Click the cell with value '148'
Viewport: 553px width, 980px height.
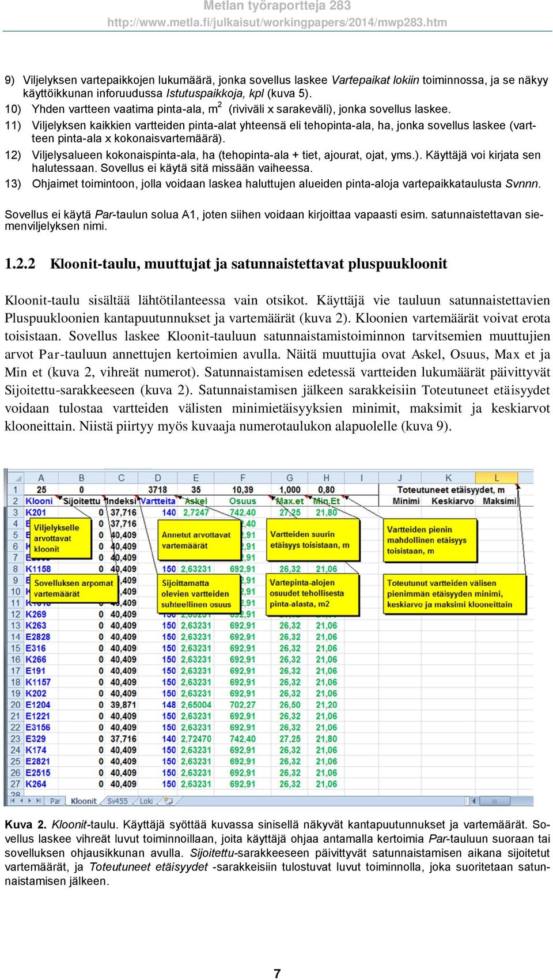click(158, 704)
